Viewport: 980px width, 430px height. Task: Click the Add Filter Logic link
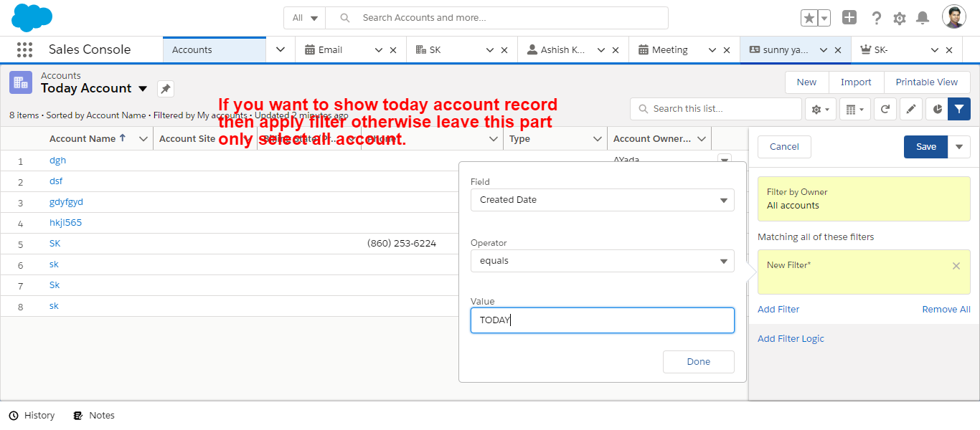[791, 338]
